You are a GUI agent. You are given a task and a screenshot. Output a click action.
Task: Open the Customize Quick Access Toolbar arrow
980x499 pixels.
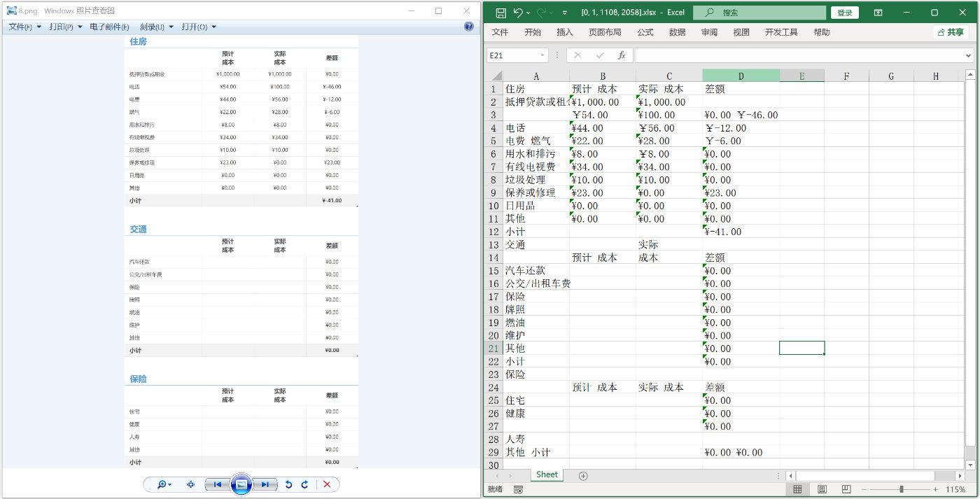click(x=565, y=13)
